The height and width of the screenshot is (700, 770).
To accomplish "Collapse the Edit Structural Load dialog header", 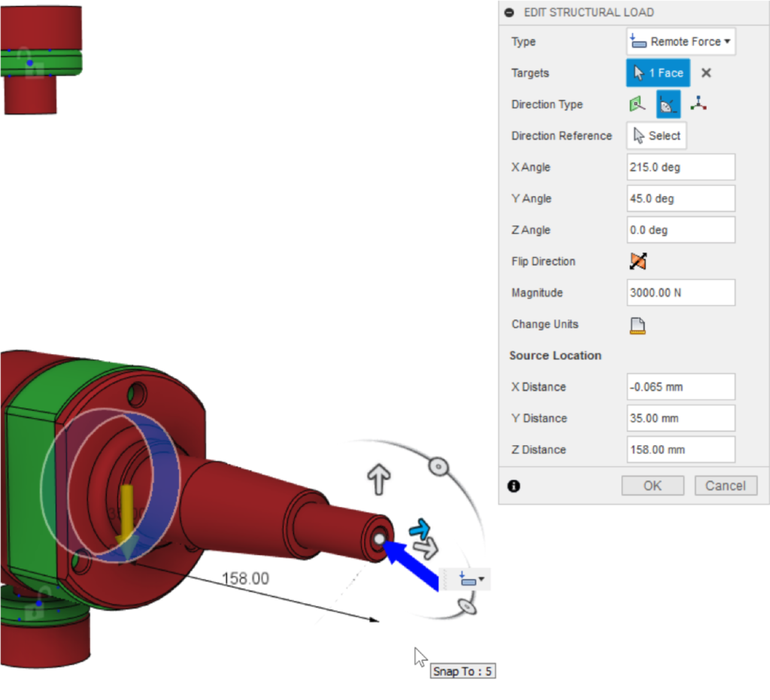I will (x=510, y=12).
